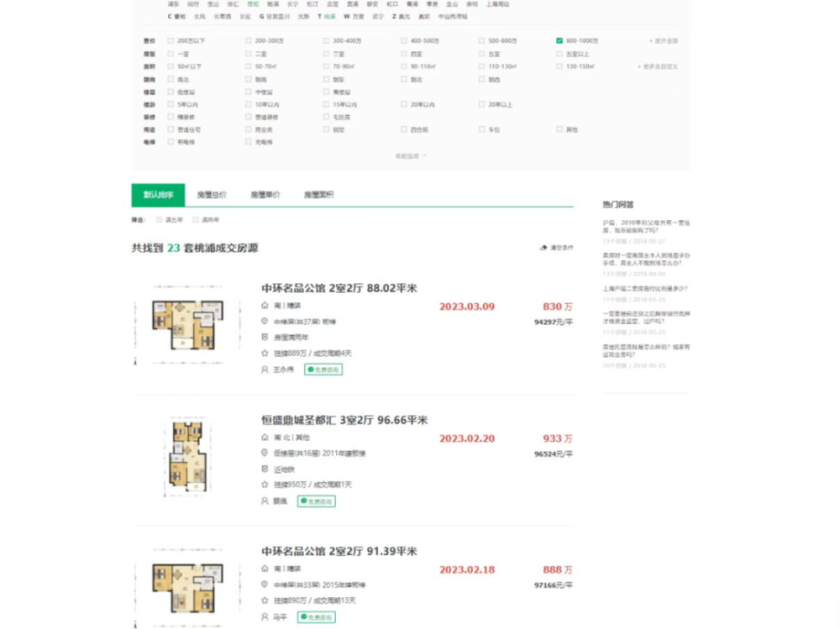Check the 南北 orientation filter
The image size is (840, 629).
pos(171,79)
